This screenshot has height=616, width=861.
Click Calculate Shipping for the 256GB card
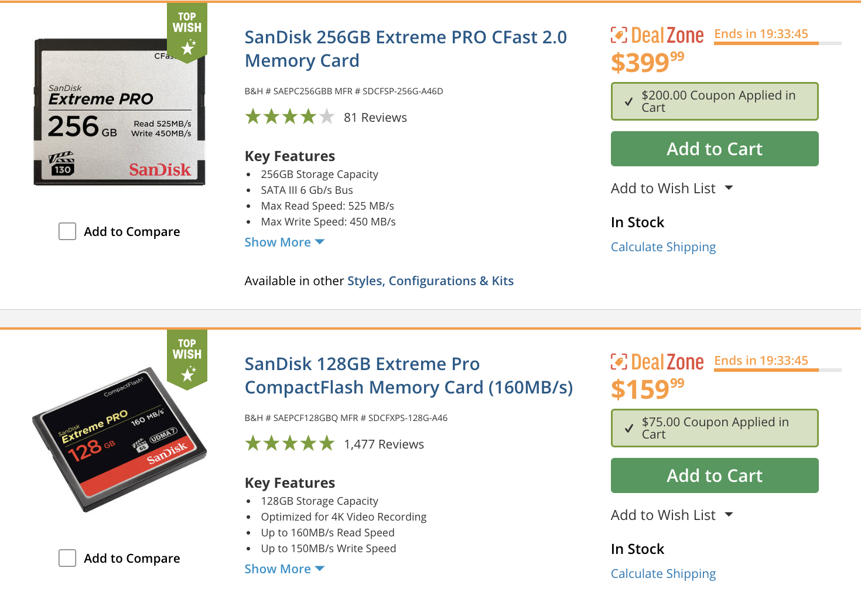click(x=663, y=247)
